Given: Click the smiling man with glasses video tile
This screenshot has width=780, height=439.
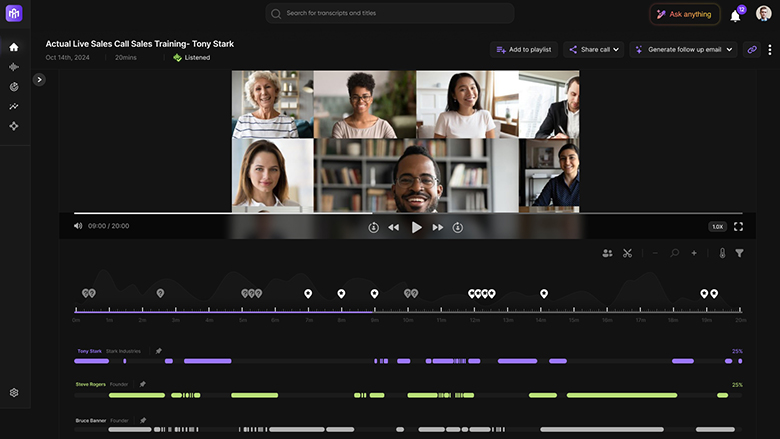Looking at the screenshot, I should point(416,176).
